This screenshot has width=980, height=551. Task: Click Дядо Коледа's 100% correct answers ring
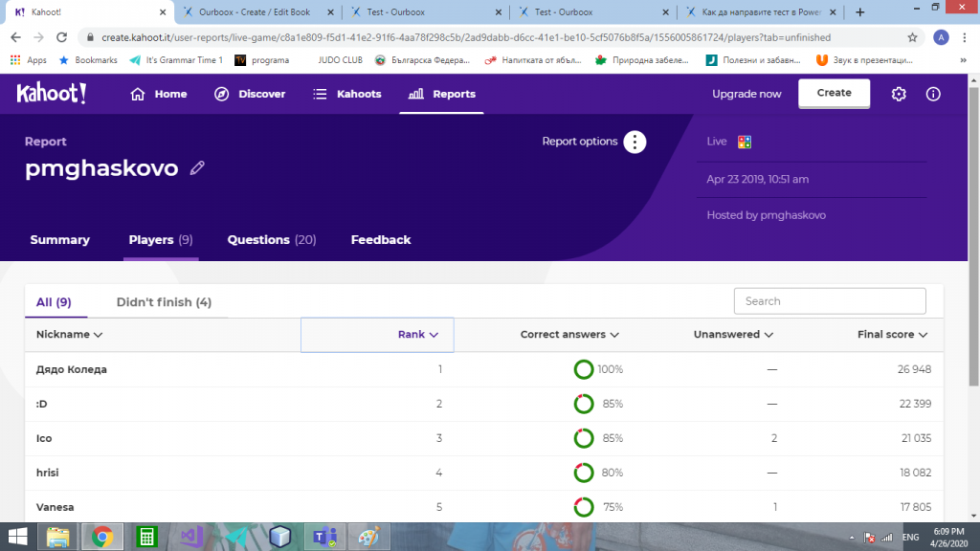584,369
